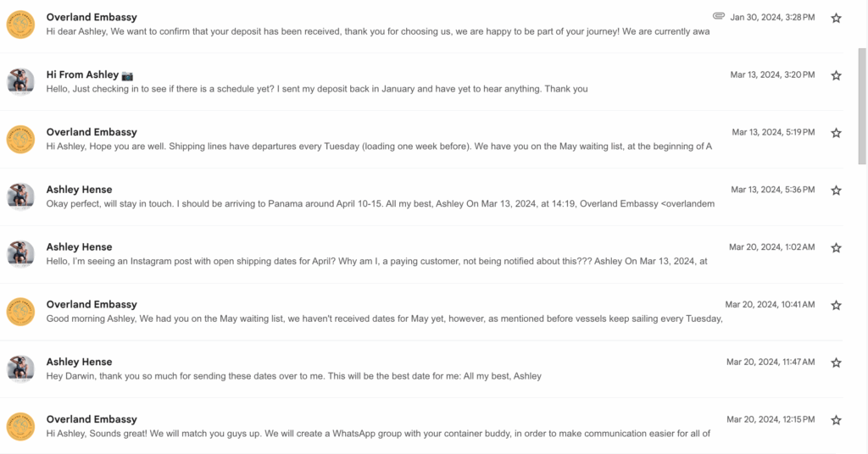This screenshot has width=868, height=454.
Task: Click sender name 'Hi From Ashley'
Action: 82,75
